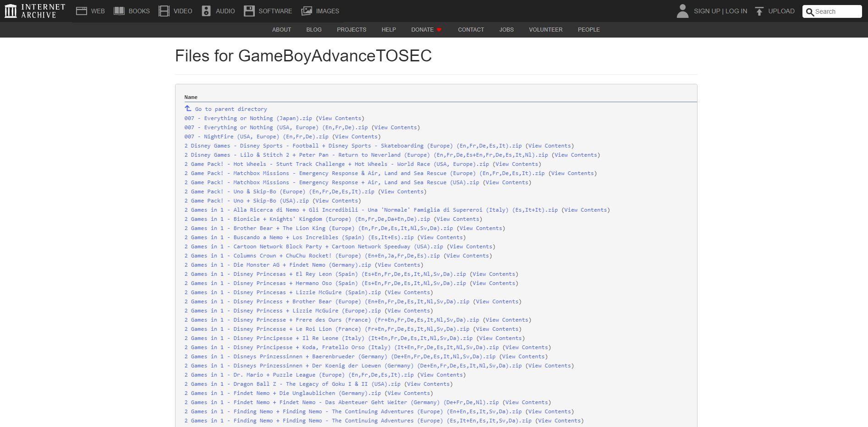This screenshot has height=427, width=868.
Task: Select the Images section icon
Action: click(x=305, y=11)
